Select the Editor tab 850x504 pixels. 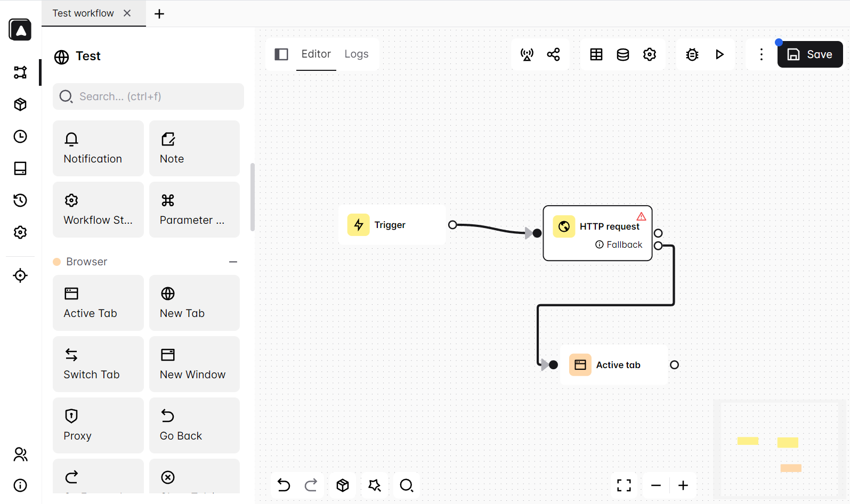pos(316,54)
